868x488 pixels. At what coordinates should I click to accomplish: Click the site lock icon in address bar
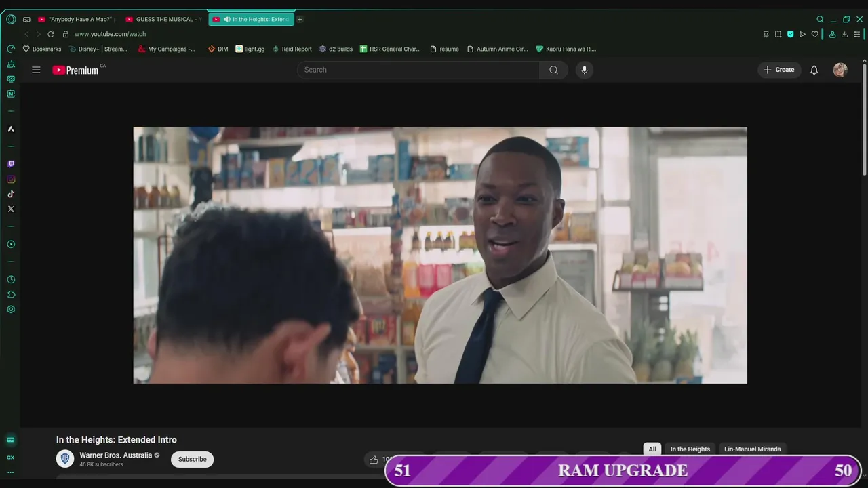pos(66,34)
